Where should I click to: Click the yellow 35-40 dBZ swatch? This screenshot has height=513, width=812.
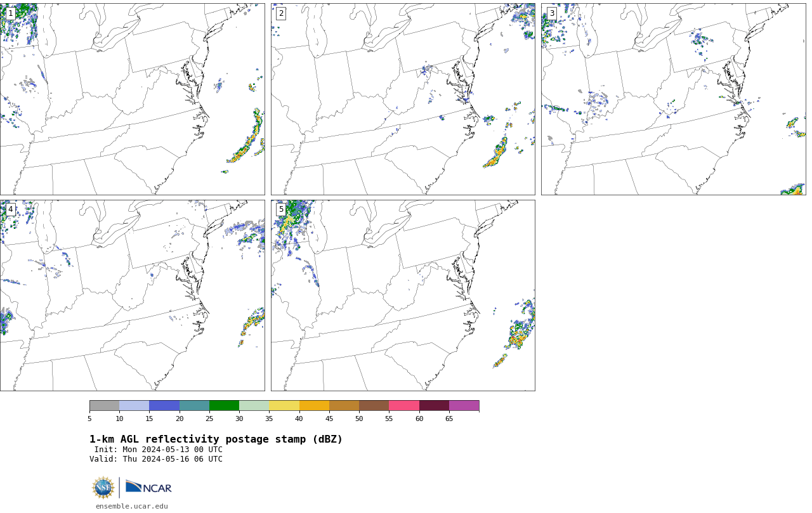pyautogui.click(x=284, y=406)
